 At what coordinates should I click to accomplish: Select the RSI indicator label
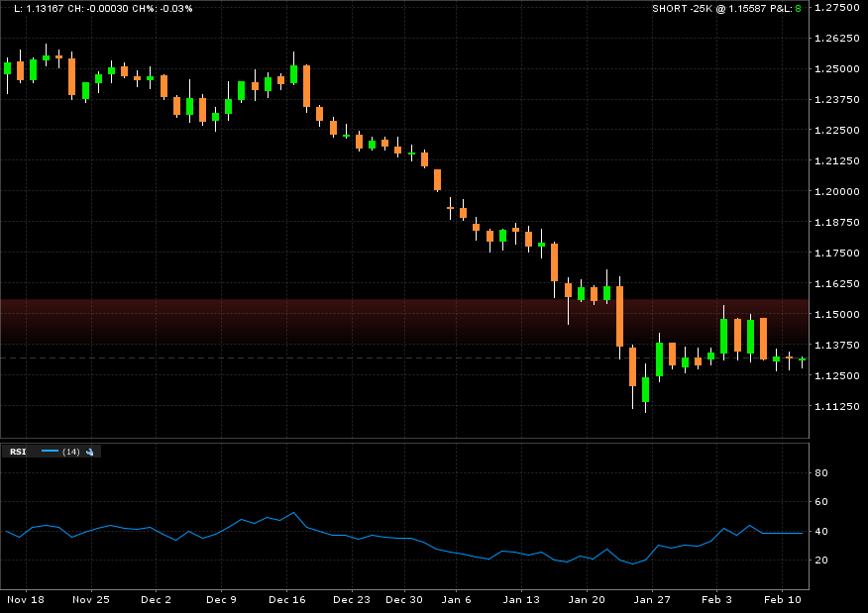pos(18,452)
